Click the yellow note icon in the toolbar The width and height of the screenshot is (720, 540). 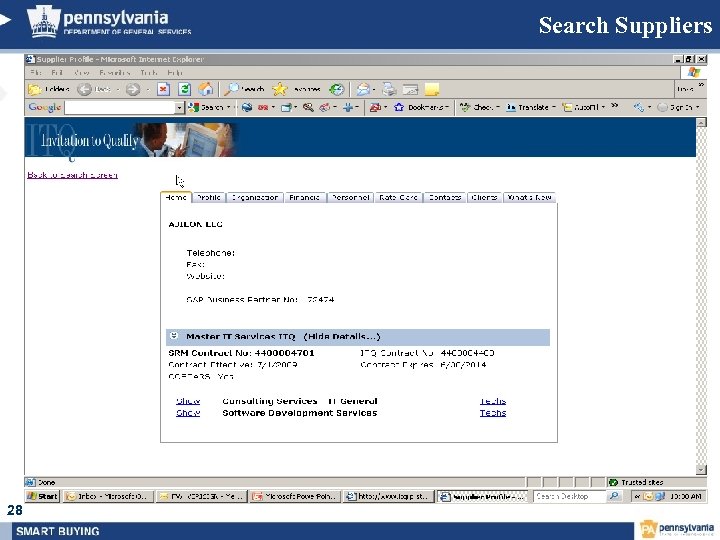point(432,89)
